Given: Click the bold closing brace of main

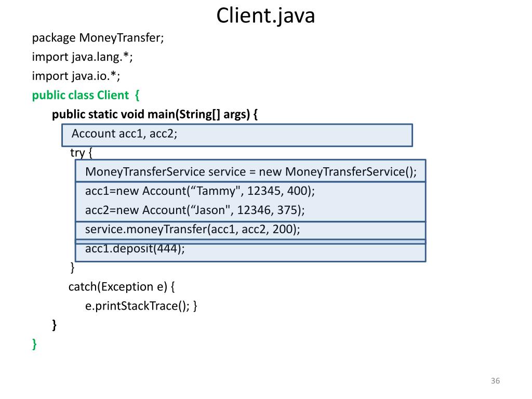Looking at the screenshot, I should (54, 325).
